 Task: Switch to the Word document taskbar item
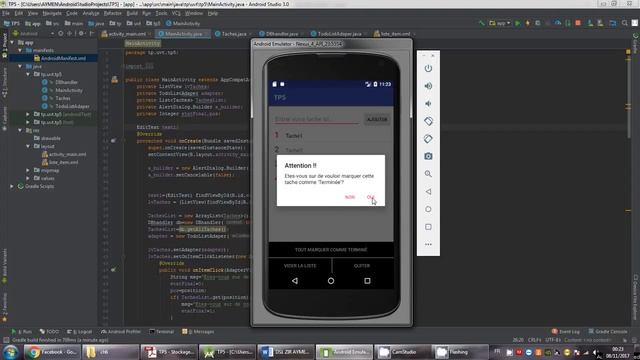pyautogui.click(x=285, y=352)
